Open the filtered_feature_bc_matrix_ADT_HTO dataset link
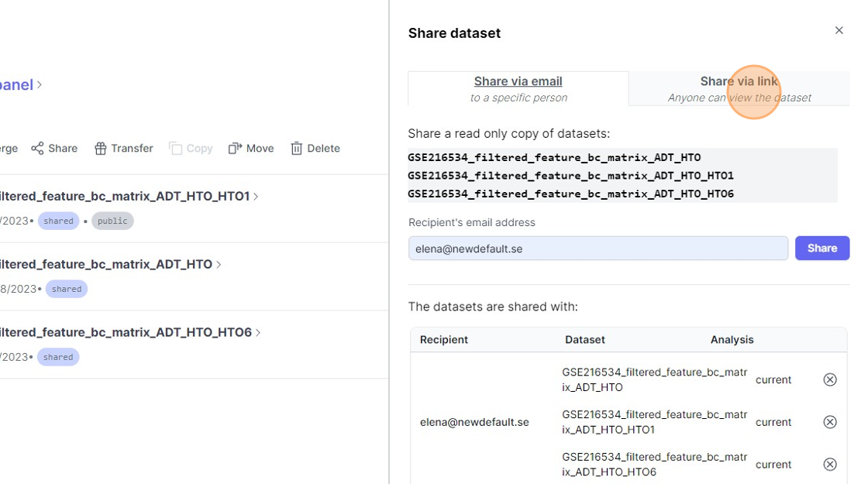 tap(105, 265)
